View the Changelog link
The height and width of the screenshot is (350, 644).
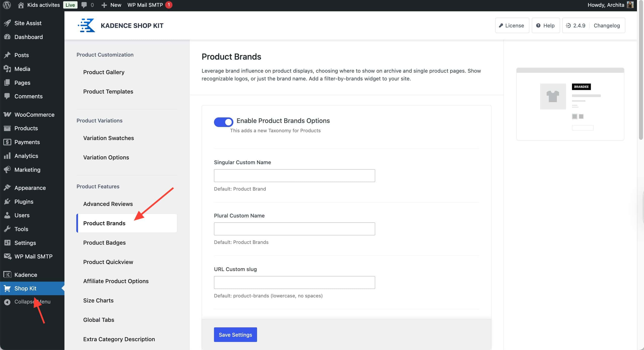pos(606,25)
